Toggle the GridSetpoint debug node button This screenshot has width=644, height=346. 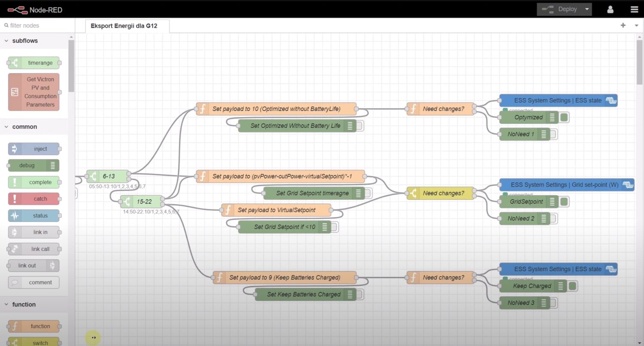tap(565, 202)
